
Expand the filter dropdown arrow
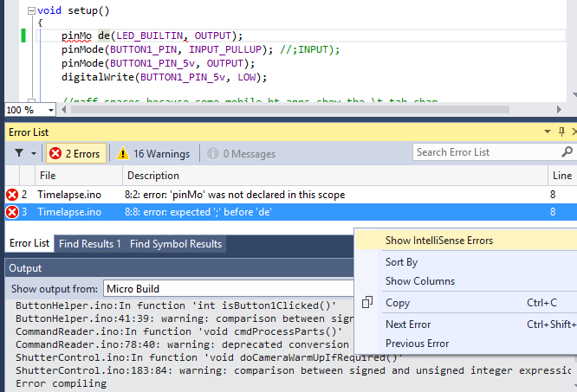(x=34, y=153)
